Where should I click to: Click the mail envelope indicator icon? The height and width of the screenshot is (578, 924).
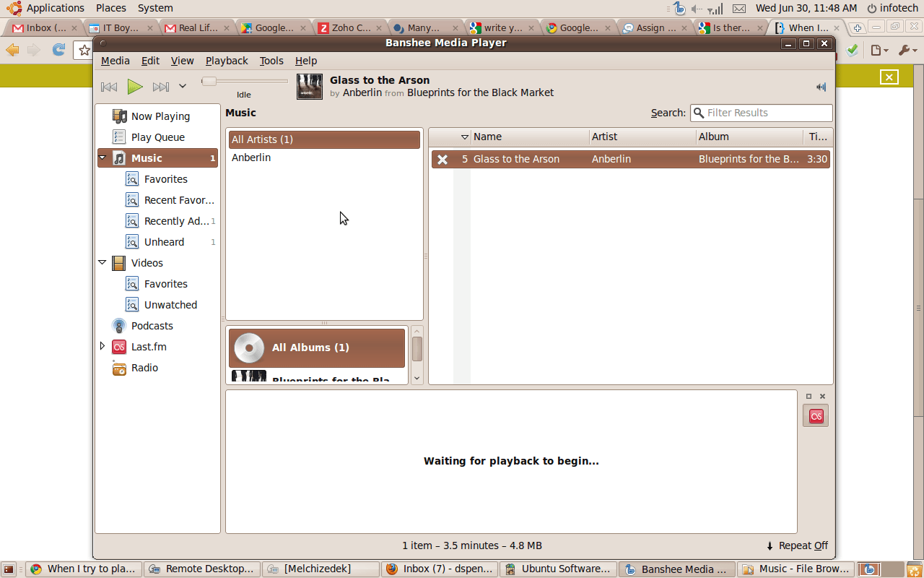tap(739, 9)
